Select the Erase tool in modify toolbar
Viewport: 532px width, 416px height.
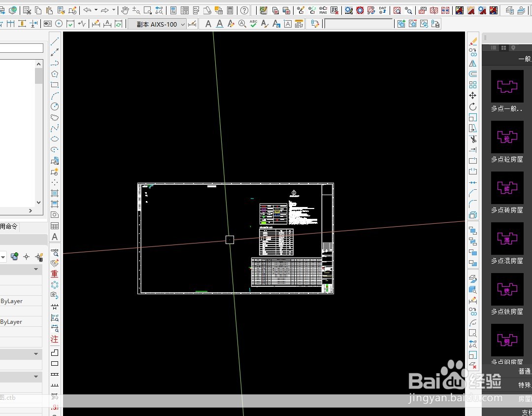(x=473, y=41)
